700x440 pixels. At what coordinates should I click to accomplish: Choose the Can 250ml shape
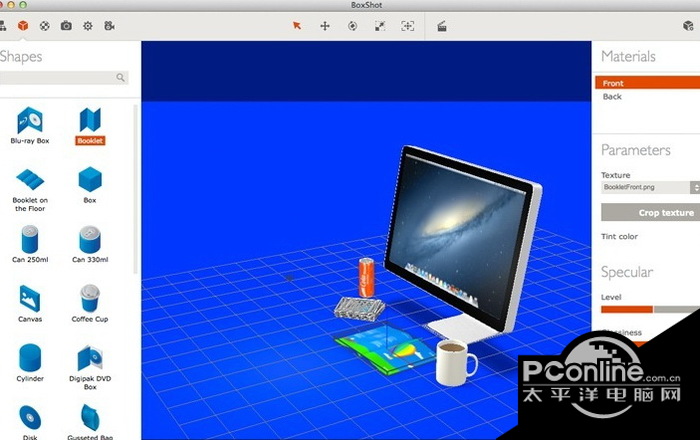tap(30, 244)
